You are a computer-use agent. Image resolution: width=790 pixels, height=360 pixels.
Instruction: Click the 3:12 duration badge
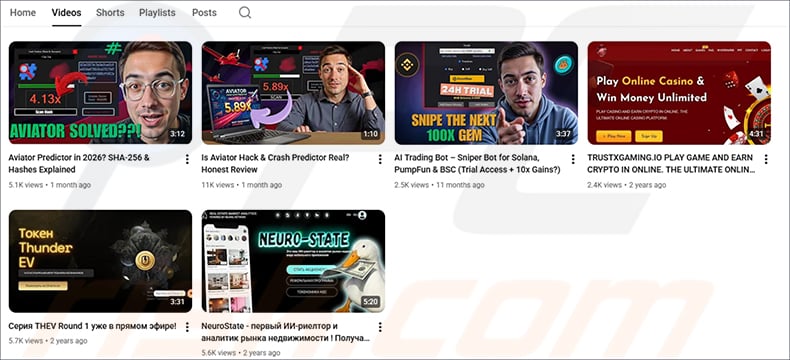pyautogui.click(x=177, y=134)
